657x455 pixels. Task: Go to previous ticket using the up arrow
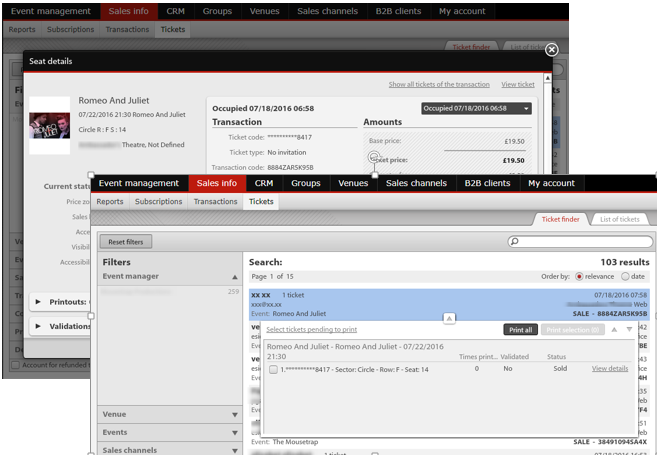(x=614, y=330)
